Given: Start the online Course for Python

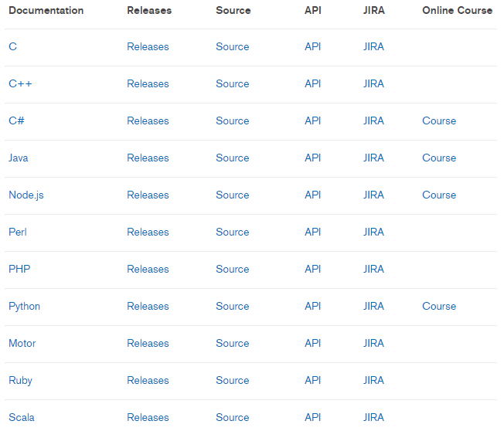Looking at the screenshot, I should tap(439, 307).
